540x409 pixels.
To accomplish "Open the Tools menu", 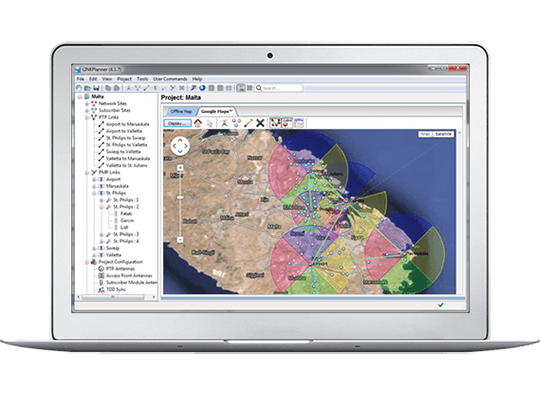I will [142, 79].
